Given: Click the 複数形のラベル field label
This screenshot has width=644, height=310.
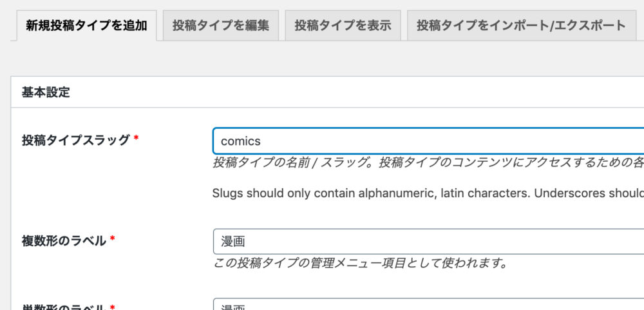Looking at the screenshot, I should (64, 240).
